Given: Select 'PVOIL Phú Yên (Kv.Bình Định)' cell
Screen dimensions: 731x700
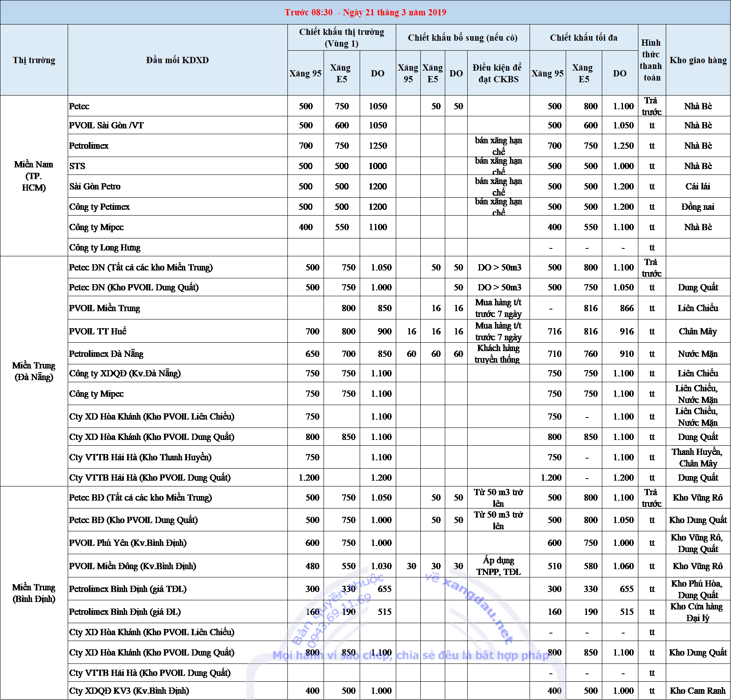Looking at the screenshot, I should coord(177,543).
